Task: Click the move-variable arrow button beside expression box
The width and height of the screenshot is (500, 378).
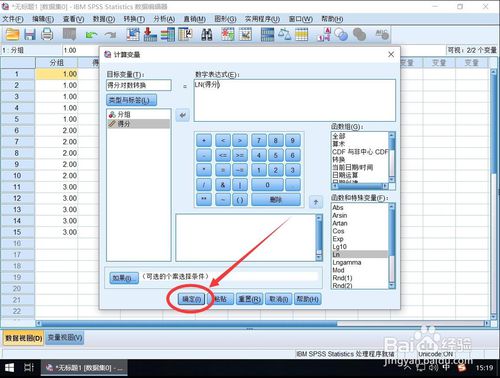Action: [182, 115]
